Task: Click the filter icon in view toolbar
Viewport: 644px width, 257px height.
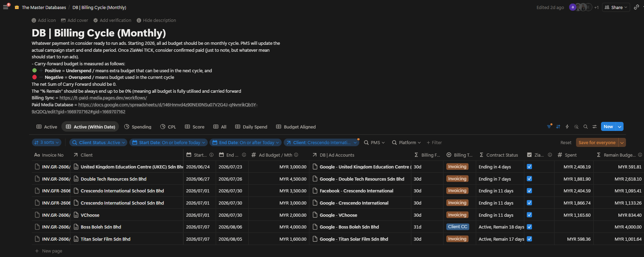Action: (549, 127)
